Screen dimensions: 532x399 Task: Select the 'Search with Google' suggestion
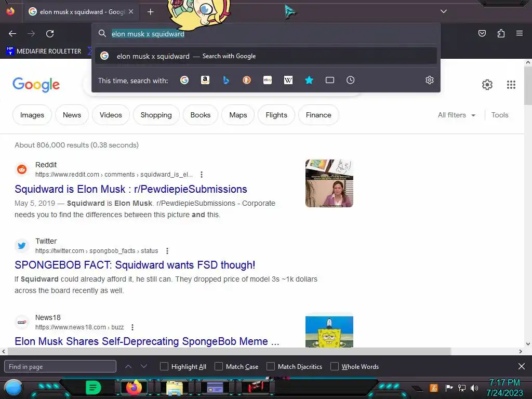266,56
